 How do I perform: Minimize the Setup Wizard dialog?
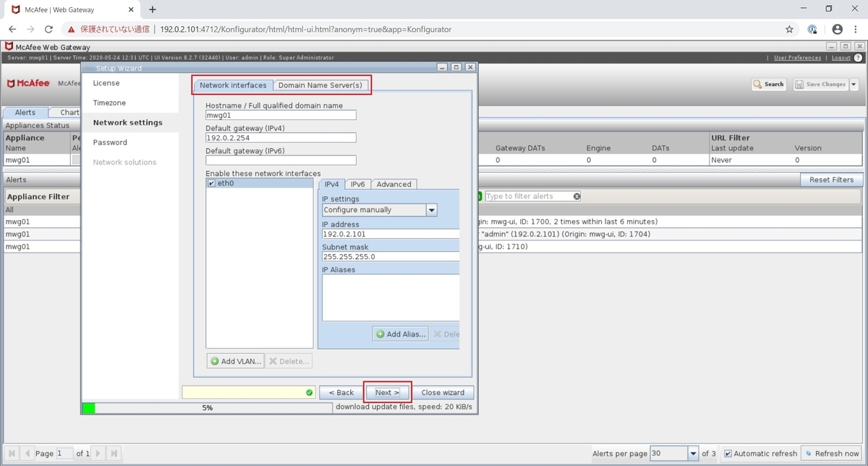tap(443, 67)
